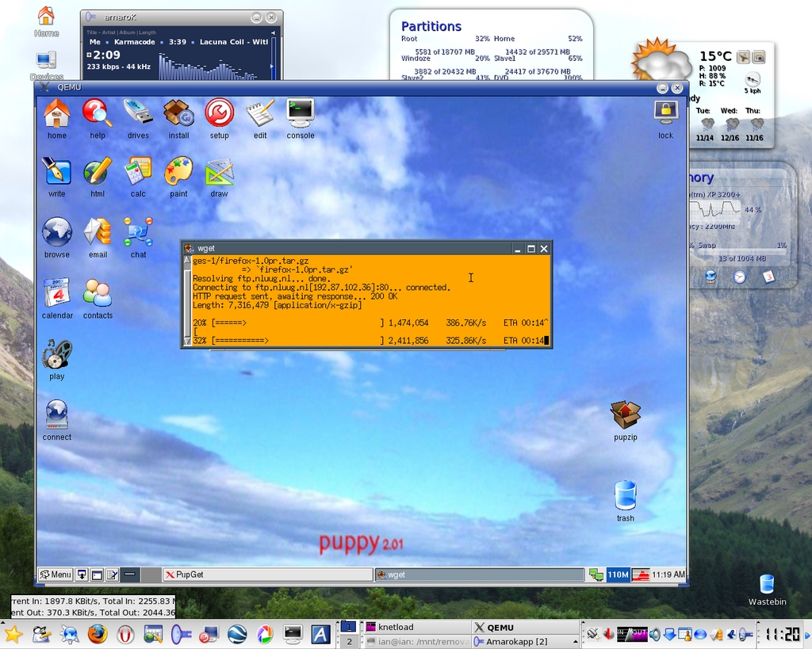Click the star icon in KDE panel
Image resolution: width=812 pixels, height=649 pixels.
13,634
